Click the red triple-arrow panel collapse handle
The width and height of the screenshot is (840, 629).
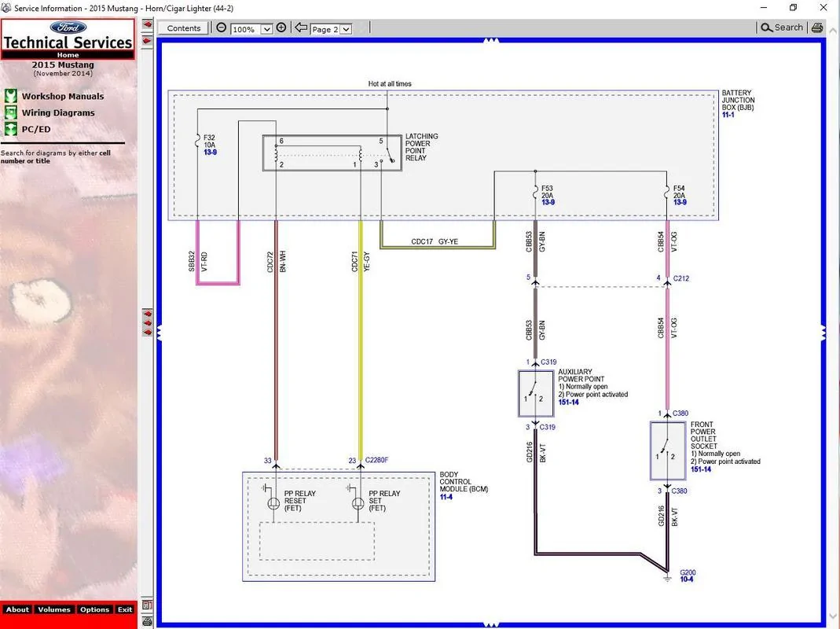[x=147, y=323]
